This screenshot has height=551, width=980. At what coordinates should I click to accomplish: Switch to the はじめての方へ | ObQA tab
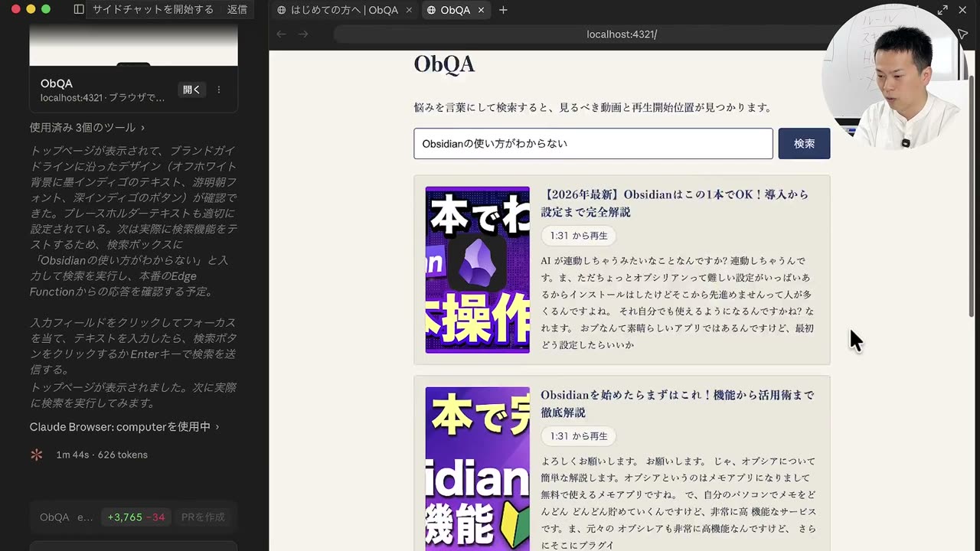pyautogui.click(x=345, y=10)
